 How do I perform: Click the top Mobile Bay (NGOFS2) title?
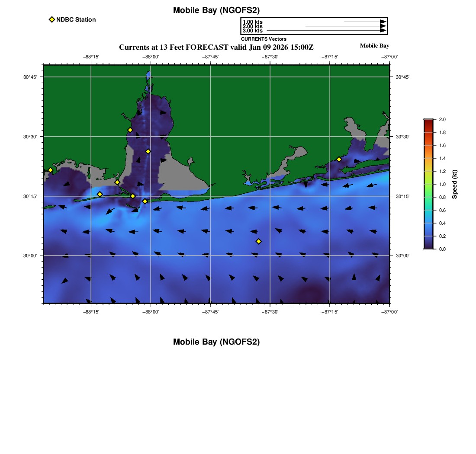pyautogui.click(x=216, y=10)
